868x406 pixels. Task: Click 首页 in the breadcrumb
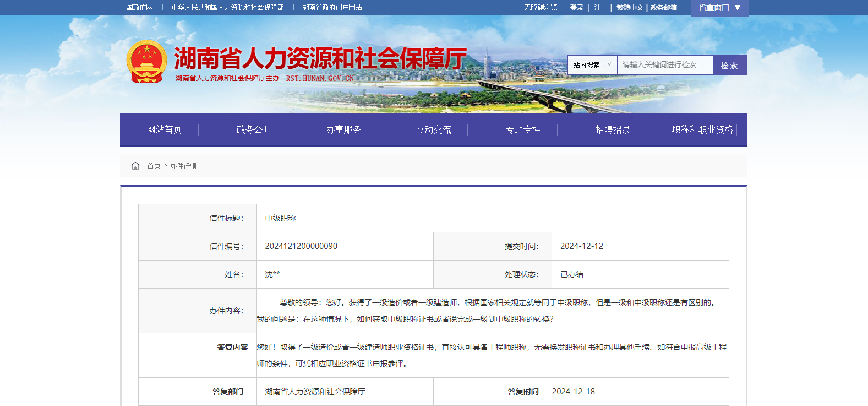pyautogui.click(x=154, y=166)
